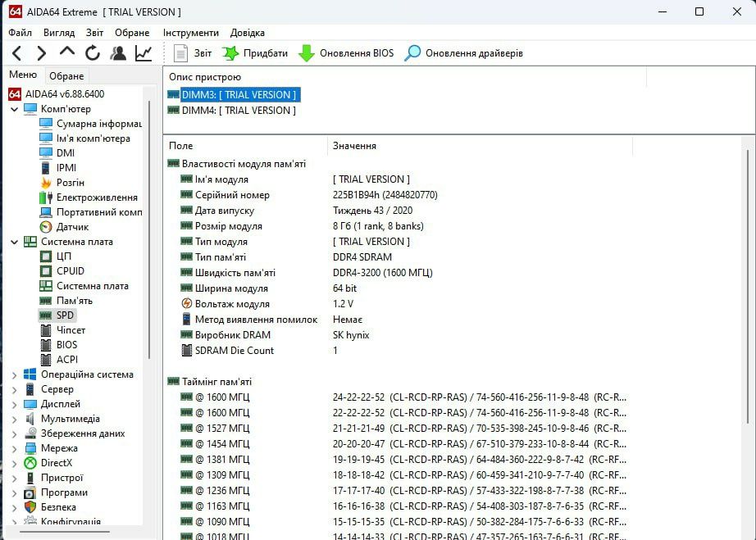Image resolution: width=756 pixels, height=540 pixels.
Task: Select the Датчик gauge icon
Action: [46, 227]
